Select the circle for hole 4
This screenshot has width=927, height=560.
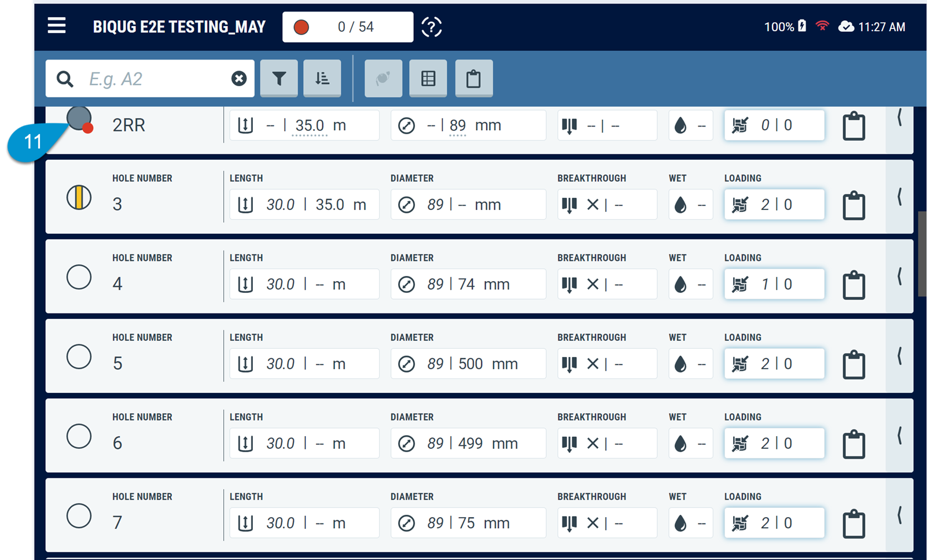click(79, 277)
